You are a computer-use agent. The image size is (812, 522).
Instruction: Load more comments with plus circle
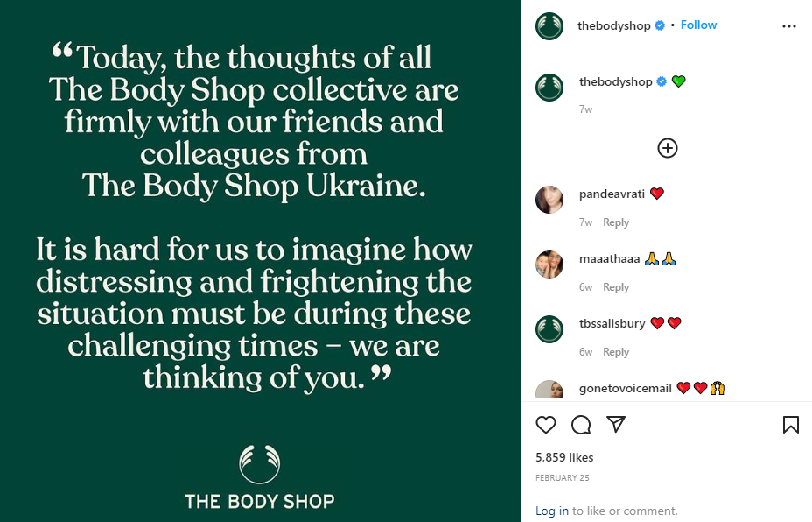tap(668, 148)
